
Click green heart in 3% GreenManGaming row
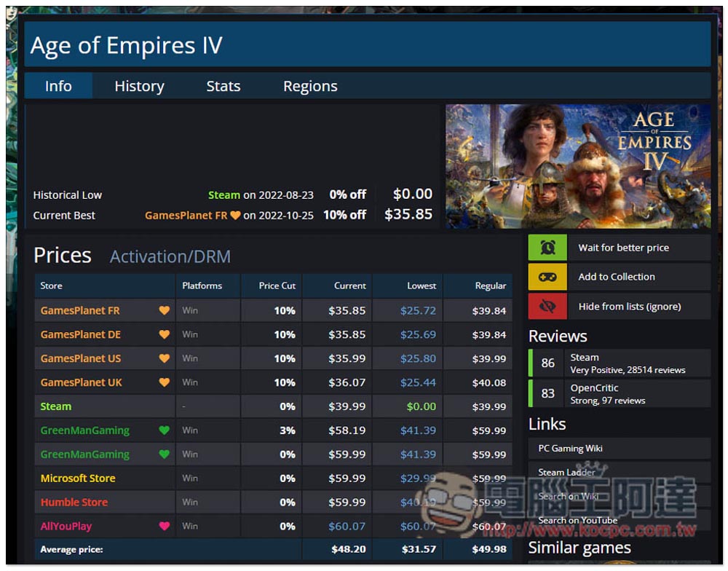(x=164, y=430)
